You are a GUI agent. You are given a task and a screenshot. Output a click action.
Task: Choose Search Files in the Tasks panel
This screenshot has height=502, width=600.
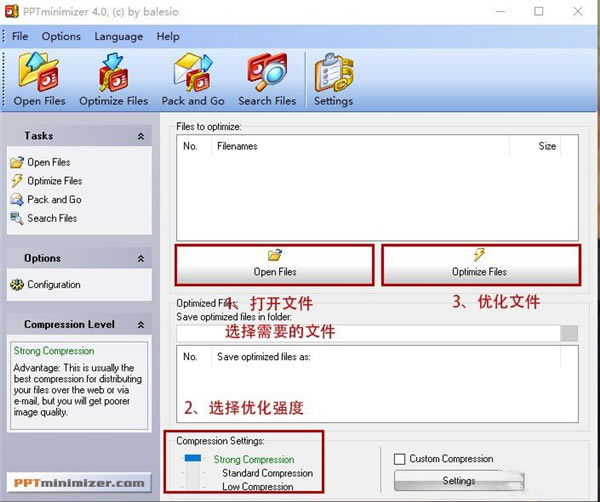click(x=44, y=218)
